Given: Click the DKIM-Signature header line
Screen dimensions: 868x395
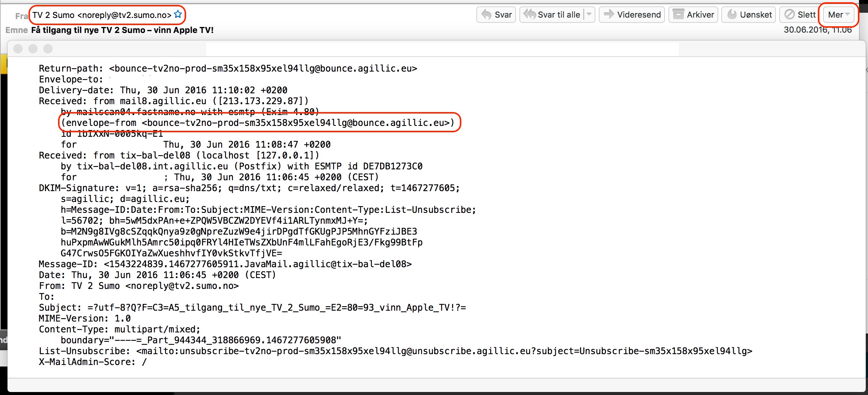Looking at the screenshot, I should pos(249,188).
